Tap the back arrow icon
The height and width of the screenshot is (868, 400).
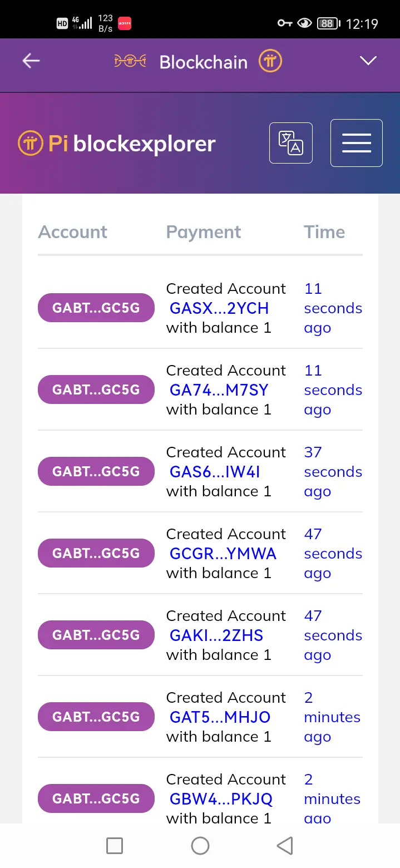(x=31, y=61)
